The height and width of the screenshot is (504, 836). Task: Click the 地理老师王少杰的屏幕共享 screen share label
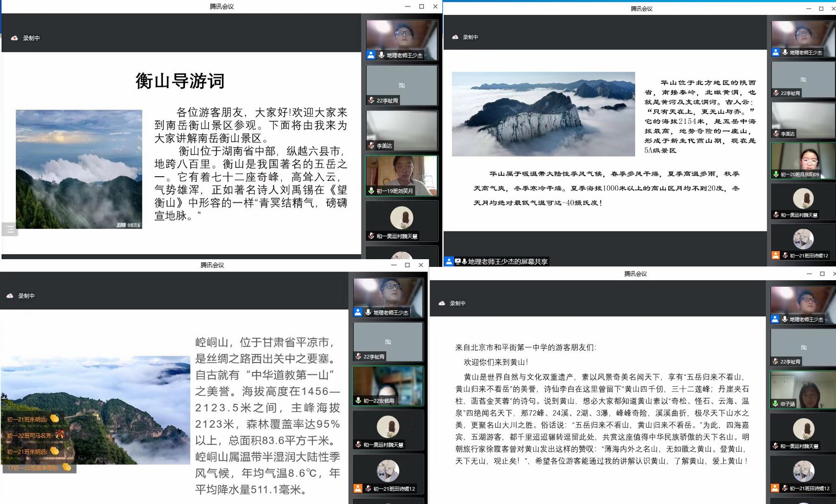(x=507, y=262)
